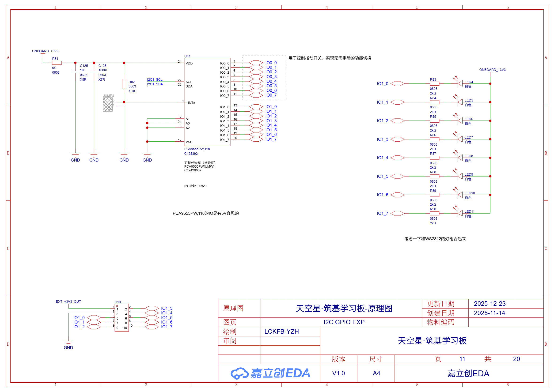Click the R82 pull-up resistor symbol
Image resolution: width=554 pixels, height=392 pixels.
pyautogui.click(x=124, y=83)
